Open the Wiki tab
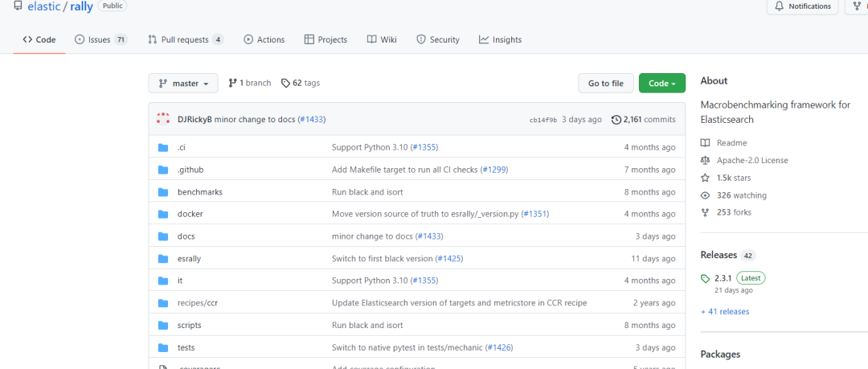The image size is (868, 369). click(x=382, y=39)
